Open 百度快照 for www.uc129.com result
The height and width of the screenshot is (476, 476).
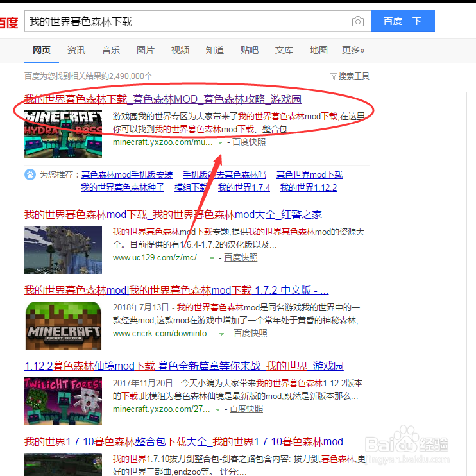click(241, 257)
